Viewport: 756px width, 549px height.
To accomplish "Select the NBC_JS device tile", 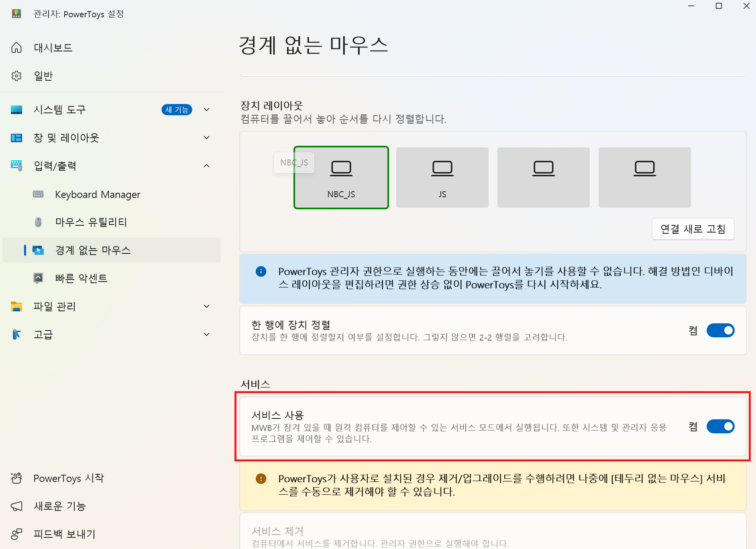I will coord(341,178).
